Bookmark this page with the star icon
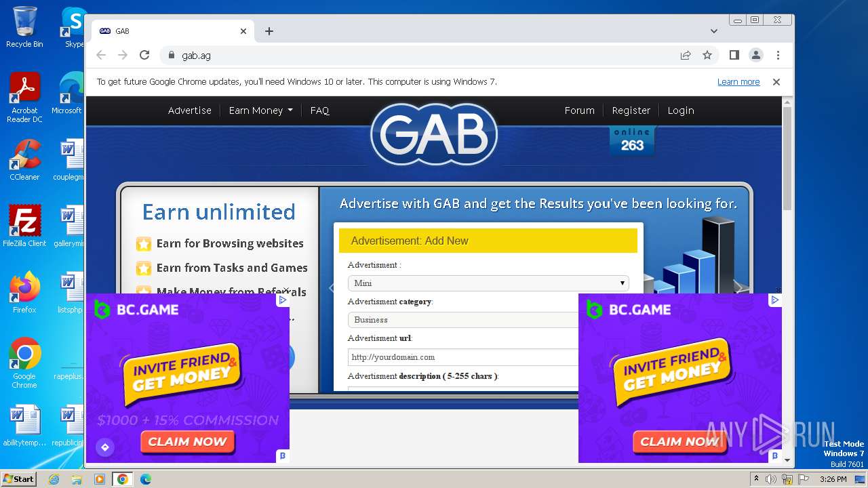Viewport: 868px width, 488px height. [x=707, y=55]
